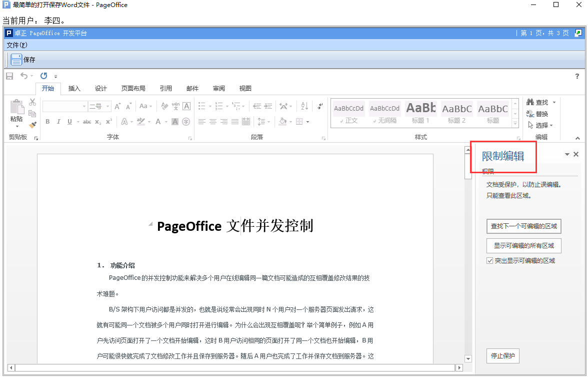This screenshot has height=382, width=588.
Task: Switch to the 页面布局 ribbon tab
Action: tap(133, 88)
